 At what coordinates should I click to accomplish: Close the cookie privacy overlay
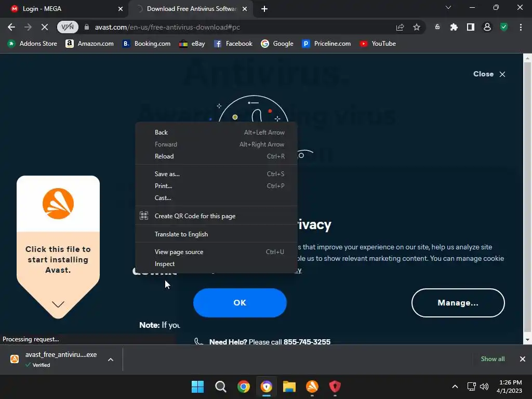tap(489, 74)
